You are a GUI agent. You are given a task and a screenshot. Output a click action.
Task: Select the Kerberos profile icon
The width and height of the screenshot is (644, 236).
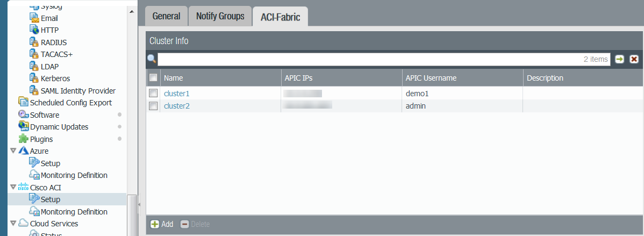34,78
